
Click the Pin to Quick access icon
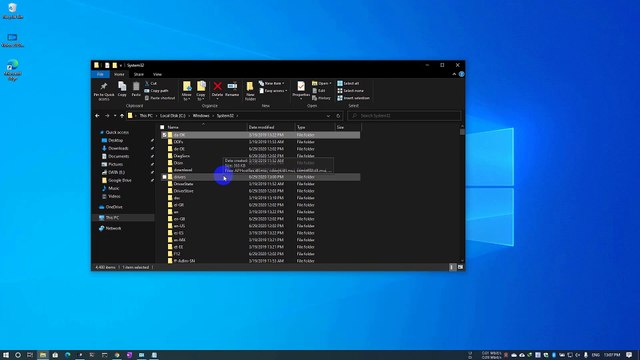tap(104, 87)
